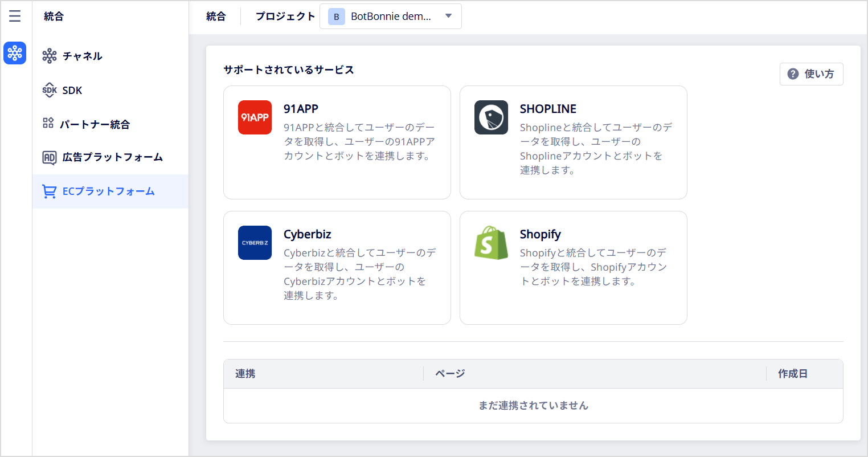Click the 91APP red logo
The width and height of the screenshot is (868, 457).
coord(255,117)
